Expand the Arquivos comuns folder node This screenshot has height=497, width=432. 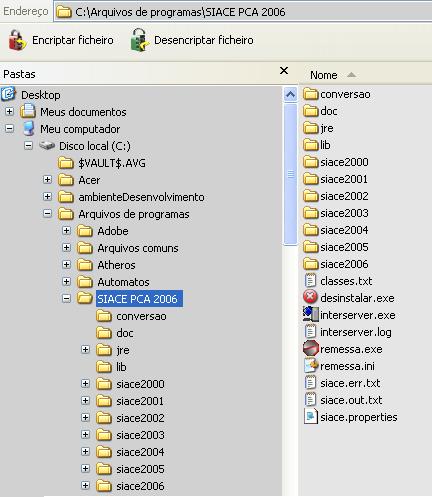click(67, 247)
